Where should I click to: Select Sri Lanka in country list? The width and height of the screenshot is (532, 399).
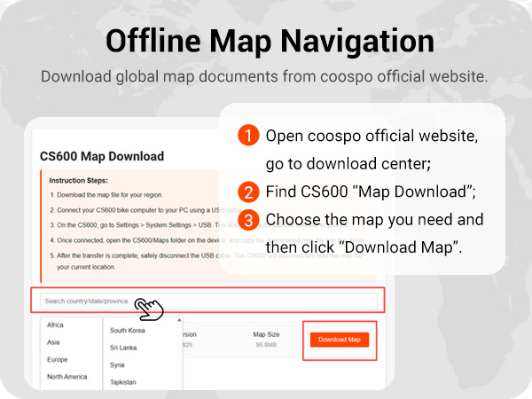tap(124, 347)
